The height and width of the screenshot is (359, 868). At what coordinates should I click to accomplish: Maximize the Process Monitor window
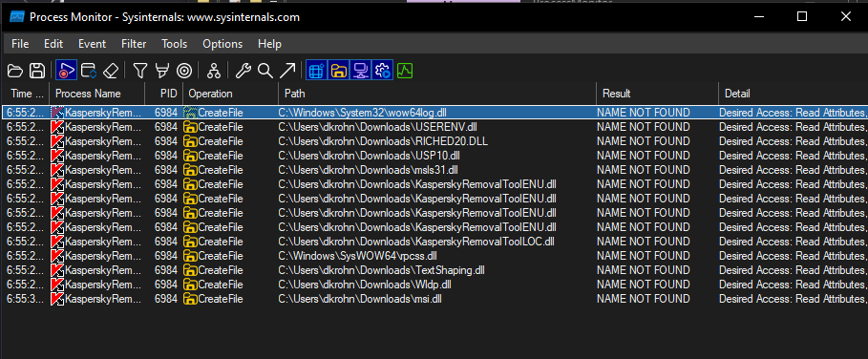click(x=801, y=16)
